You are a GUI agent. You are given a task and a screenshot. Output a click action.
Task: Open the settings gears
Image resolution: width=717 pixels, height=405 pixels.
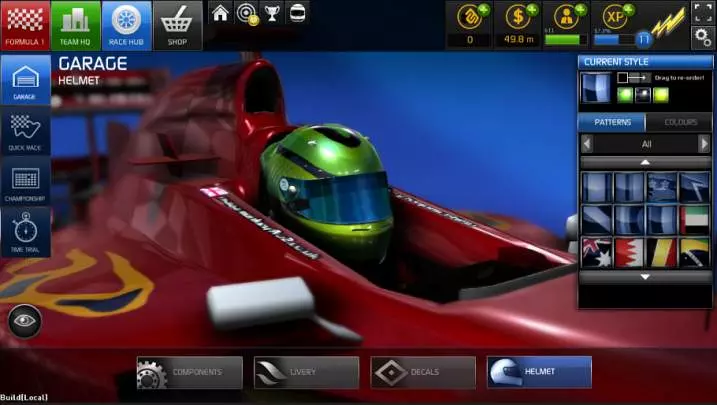(x=703, y=37)
